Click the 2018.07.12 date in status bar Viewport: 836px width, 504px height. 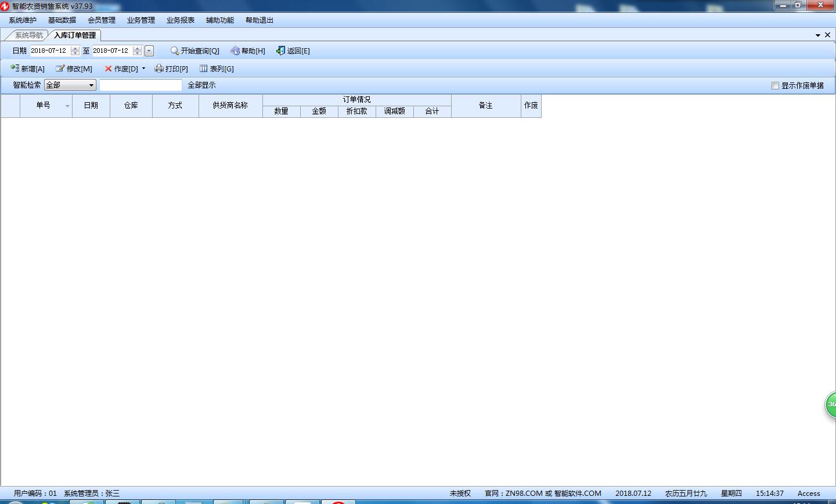[x=633, y=494]
